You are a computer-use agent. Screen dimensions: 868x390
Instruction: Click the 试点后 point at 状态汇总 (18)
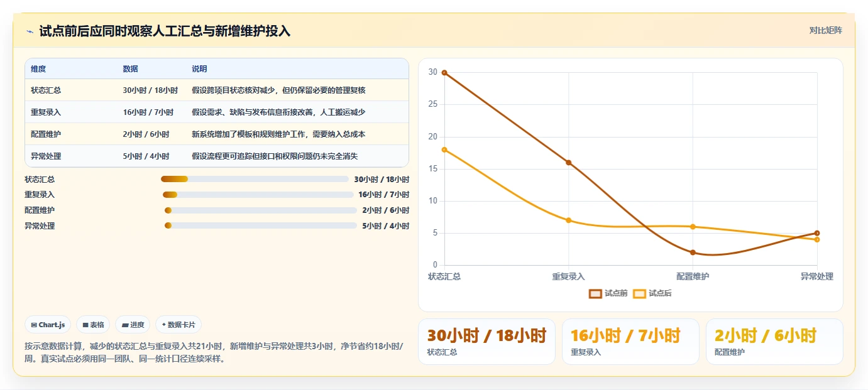(x=444, y=149)
